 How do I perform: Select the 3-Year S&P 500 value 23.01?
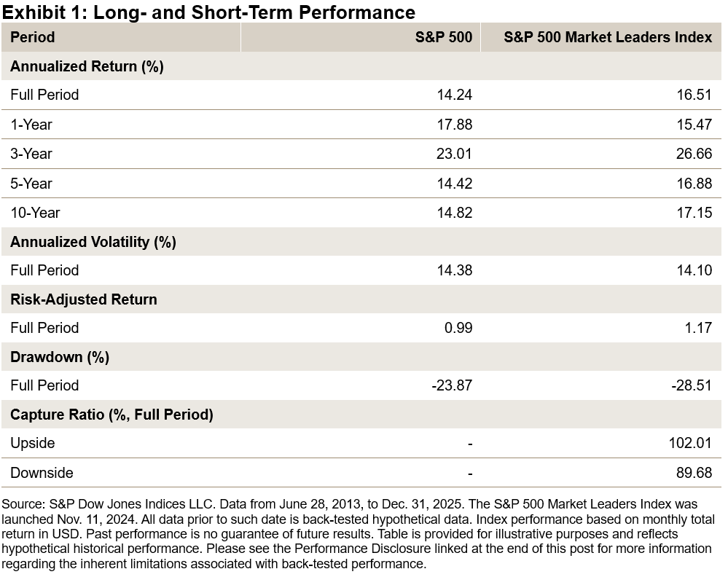click(453, 154)
